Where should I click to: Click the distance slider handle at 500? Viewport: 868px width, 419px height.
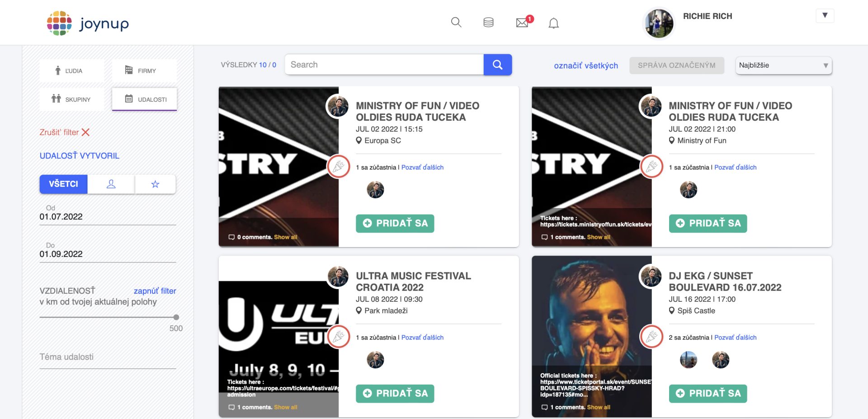tap(176, 317)
